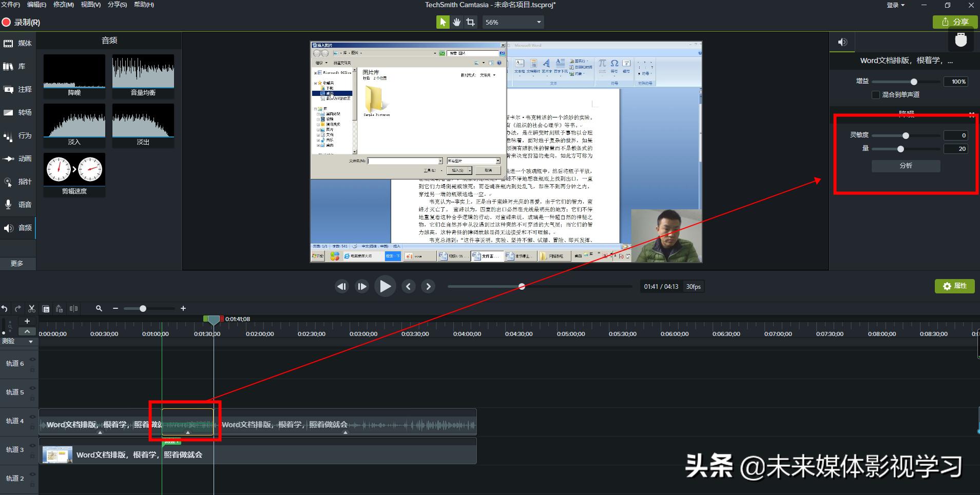Viewport: 980px width, 495px height.
Task: Open the canvas zoom 56% dropdown
Action: pyautogui.click(x=512, y=22)
